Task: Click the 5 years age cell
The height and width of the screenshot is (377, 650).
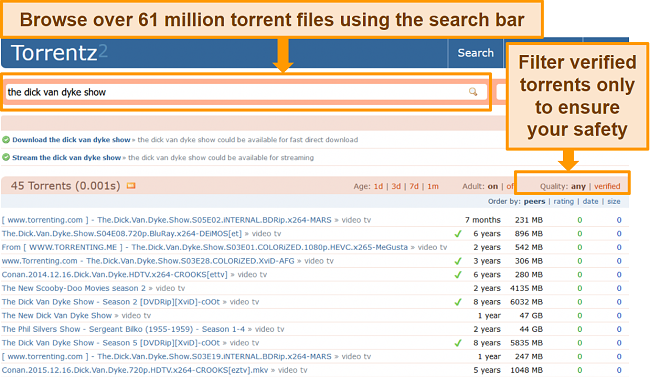Action: (487, 370)
